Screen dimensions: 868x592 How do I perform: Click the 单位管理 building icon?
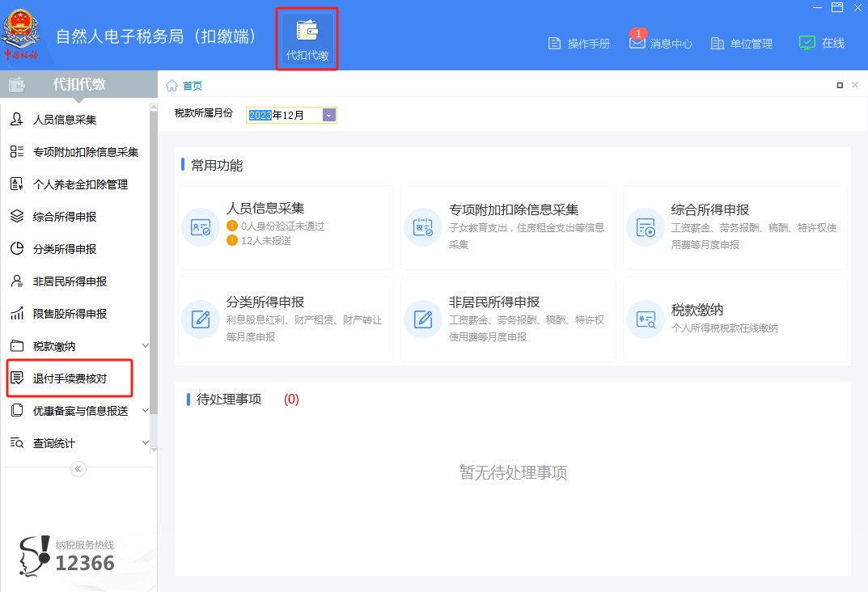coord(718,43)
